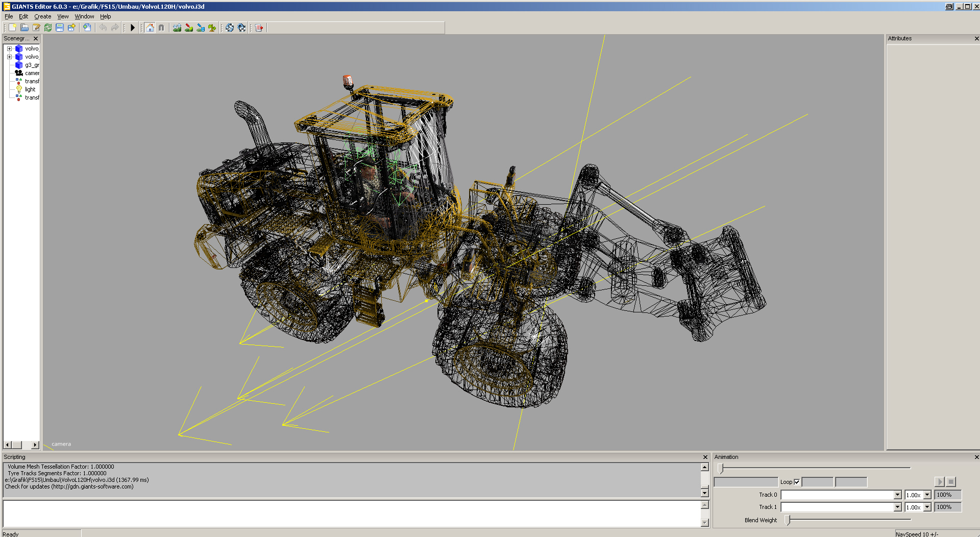Toggle the magnet snap toolbar icon
The image size is (980, 537).
(x=161, y=28)
